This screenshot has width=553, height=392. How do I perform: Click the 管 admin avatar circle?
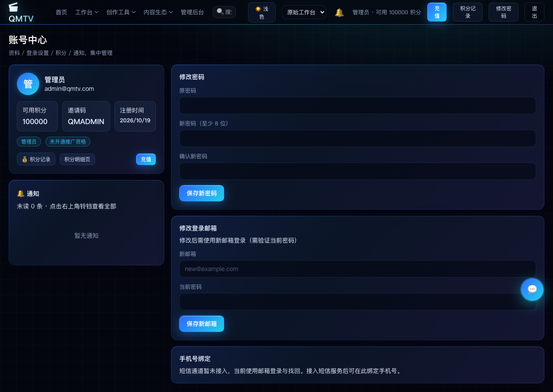[28, 84]
